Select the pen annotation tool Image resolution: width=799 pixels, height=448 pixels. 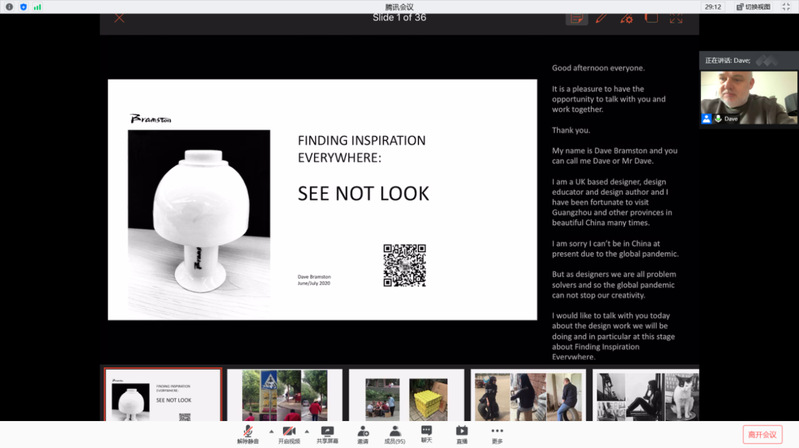(601, 17)
